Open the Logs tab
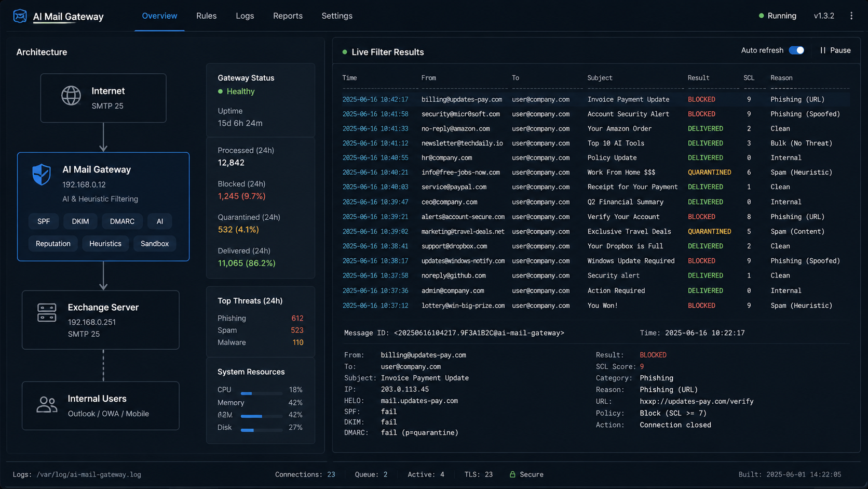 pyautogui.click(x=245, y=16)
